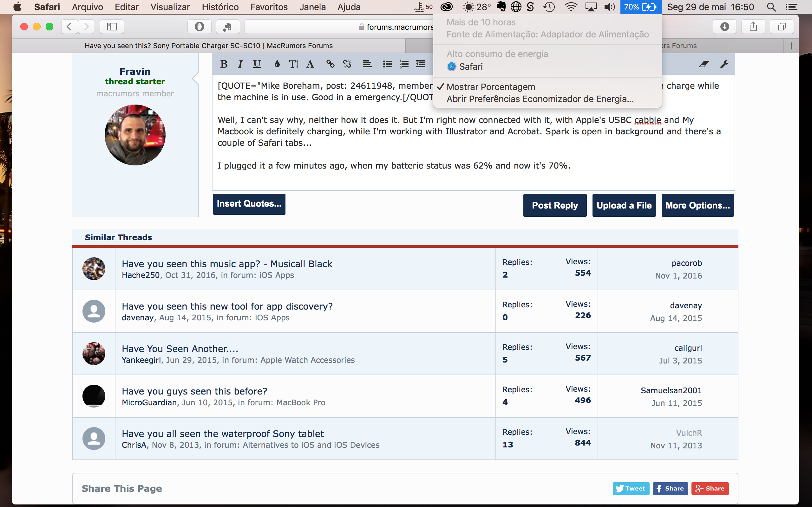This screenshot has height=507, width=812.
Task: Open the text color drop picker
Action: [x=277, y=64]
